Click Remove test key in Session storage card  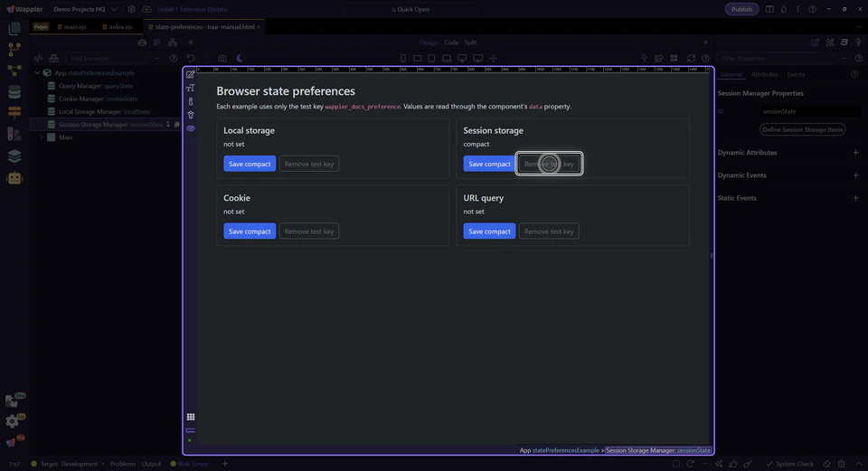(x=549, y=164)
